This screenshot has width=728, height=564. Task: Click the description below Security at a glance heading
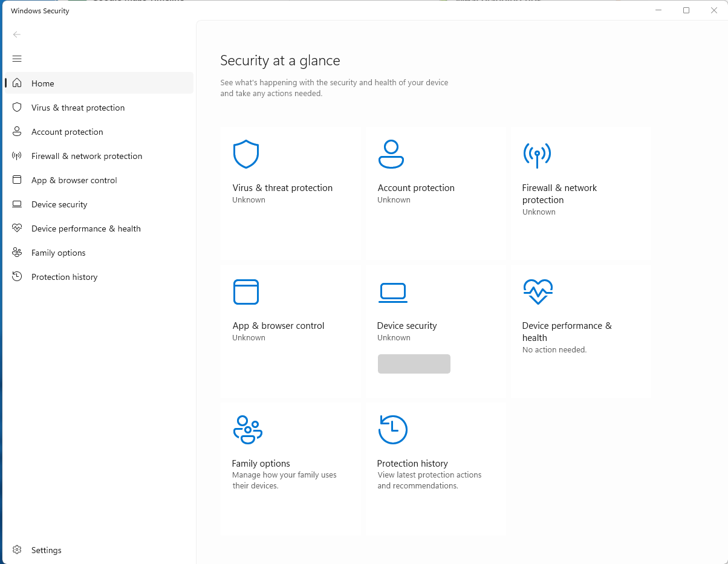click(x=334, y=88)
